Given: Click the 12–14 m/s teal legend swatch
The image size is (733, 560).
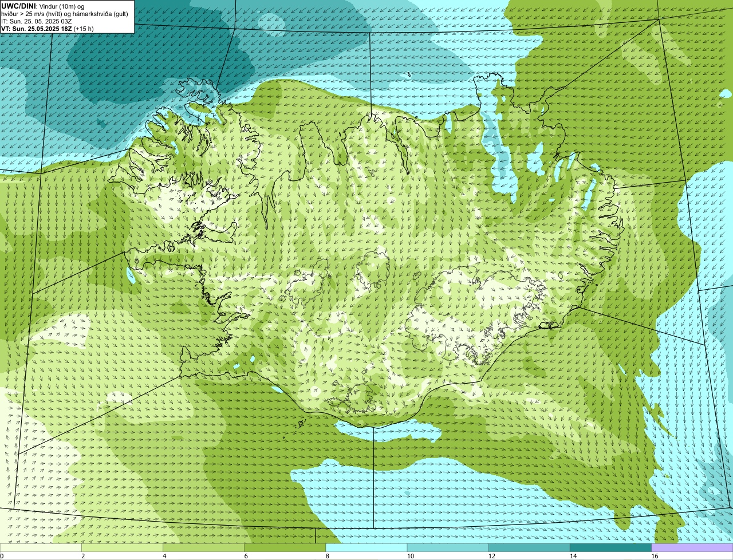Looking at the screenshot, I should pyautogui.click(x=529, y=548).
